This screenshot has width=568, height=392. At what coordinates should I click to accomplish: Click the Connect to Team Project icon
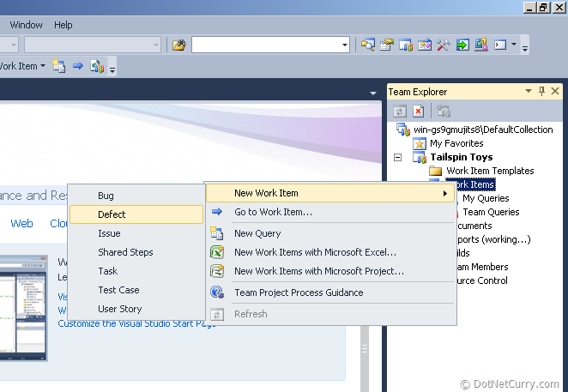[444, 112]
